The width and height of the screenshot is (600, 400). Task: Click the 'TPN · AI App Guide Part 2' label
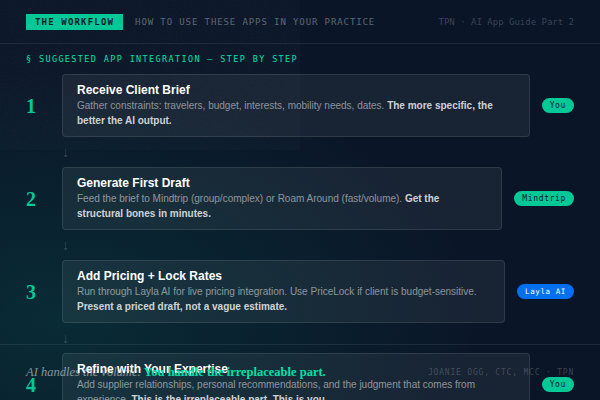(506, 22)
